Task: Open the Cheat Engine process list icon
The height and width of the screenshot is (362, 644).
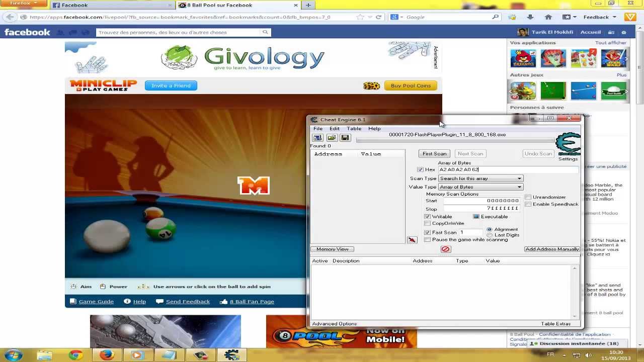Action: [317, 138]
